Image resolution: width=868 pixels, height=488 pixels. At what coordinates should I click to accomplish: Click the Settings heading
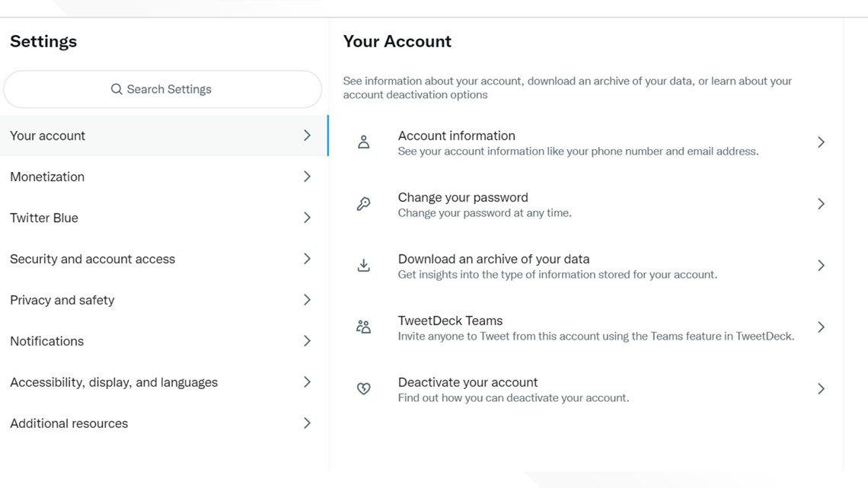coord(43,42)
